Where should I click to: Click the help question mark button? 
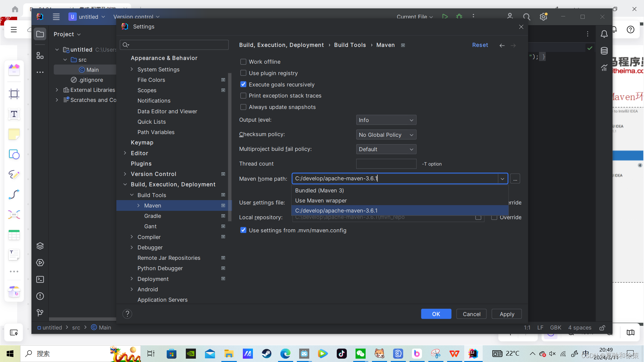click(x=127, y=314)
